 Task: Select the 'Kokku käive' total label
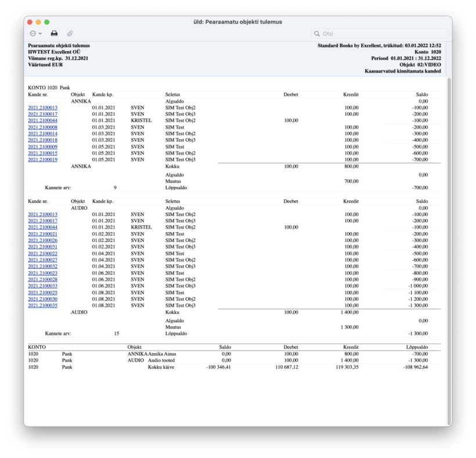pyautogui.click(x=161, y=367)
